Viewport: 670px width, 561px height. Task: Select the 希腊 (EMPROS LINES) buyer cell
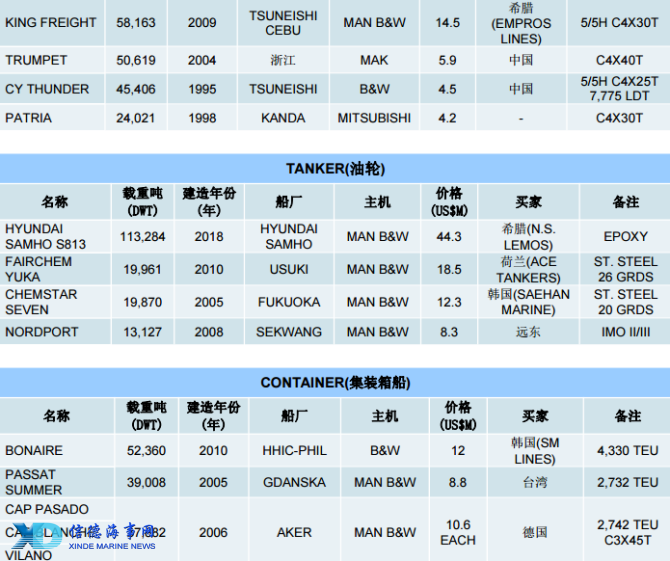click(x=521, y=23)
